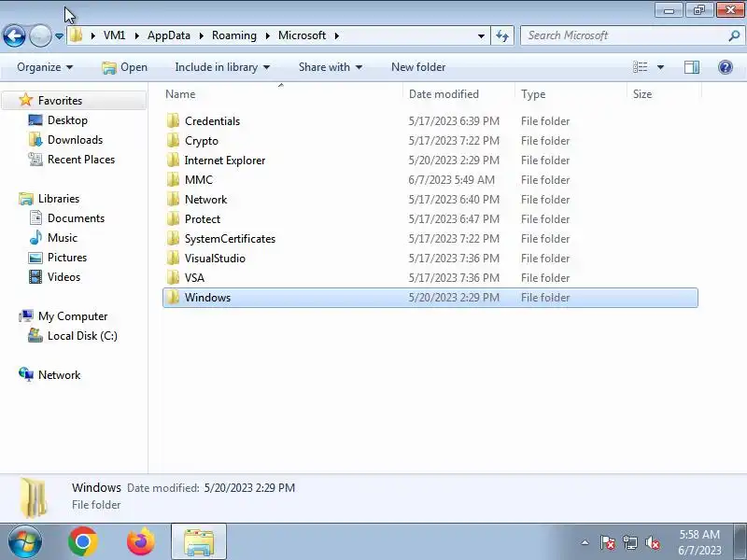Screen dimensions: 747x560
Task: Expand the arrow after Microsoft breadcrumb
Action: [337, 35]
